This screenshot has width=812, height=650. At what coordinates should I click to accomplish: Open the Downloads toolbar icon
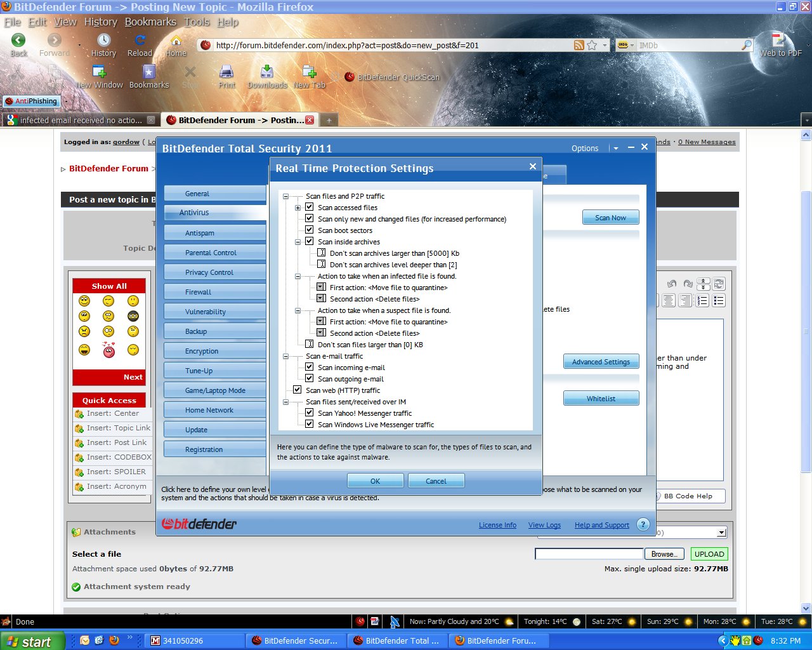(x=267, y=72)
